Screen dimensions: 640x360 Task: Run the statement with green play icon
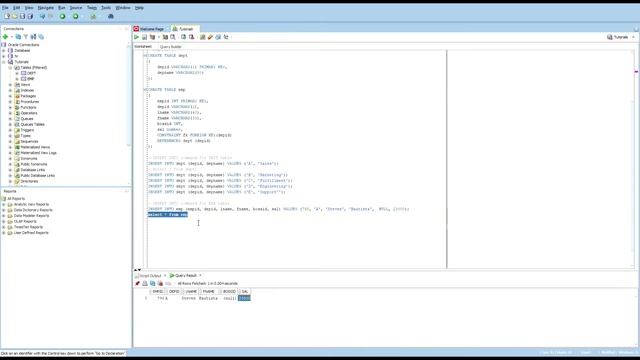[137, 37]
